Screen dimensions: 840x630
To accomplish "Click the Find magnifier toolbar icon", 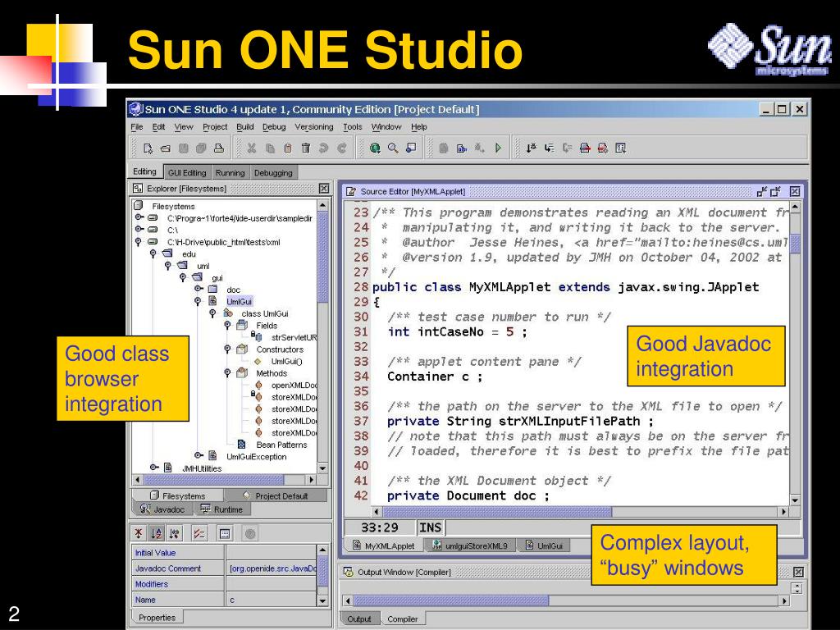I will [393, 148].
